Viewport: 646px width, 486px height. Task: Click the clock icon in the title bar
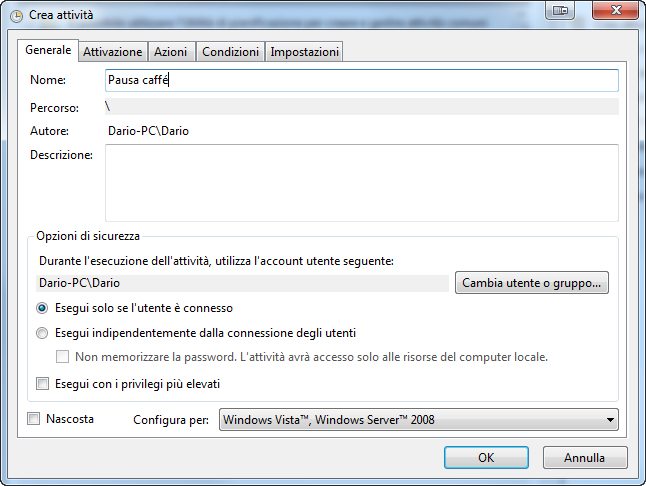(x=14, y=12)
